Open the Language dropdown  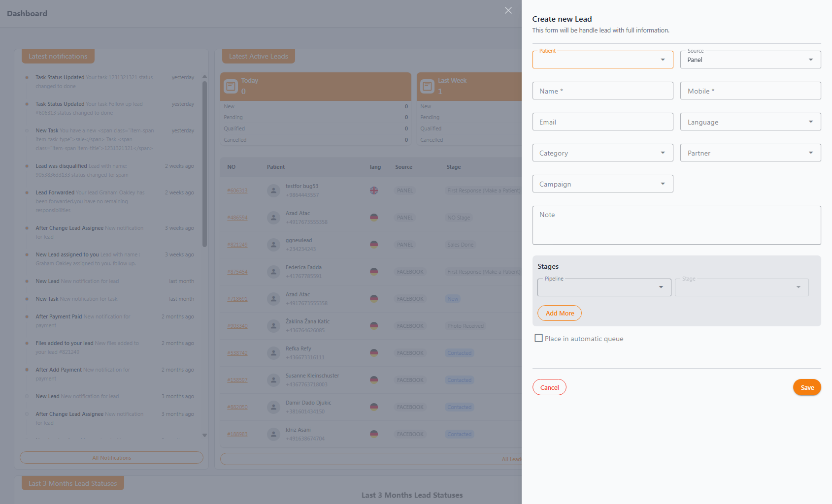750,122
